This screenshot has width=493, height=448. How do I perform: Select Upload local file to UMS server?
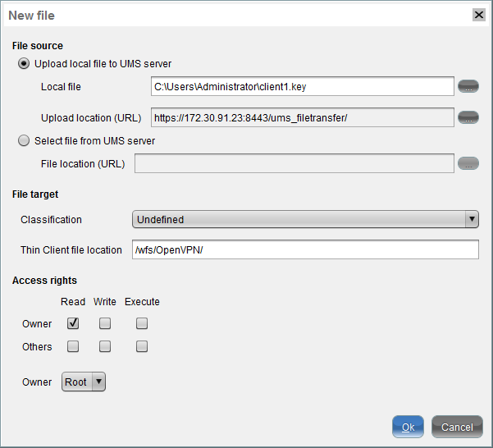tap(24, 63)
